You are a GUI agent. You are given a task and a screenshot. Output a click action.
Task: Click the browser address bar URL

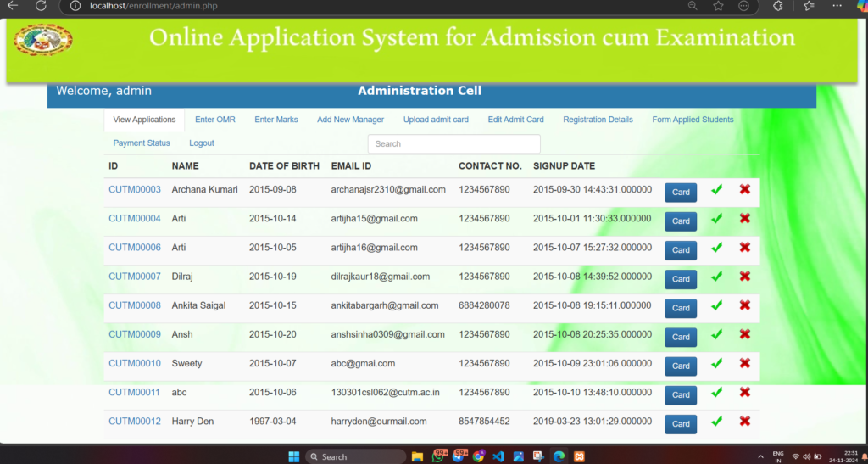154,6
